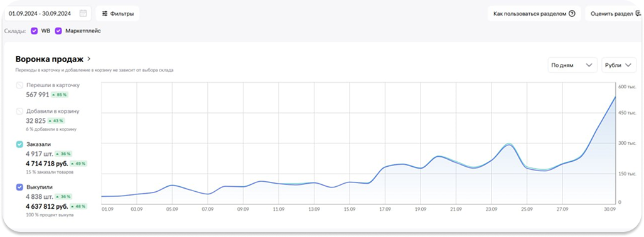644x237 pixels.
Task: Expand the Рубли units dropdown
Action: [x=619, y=65]
